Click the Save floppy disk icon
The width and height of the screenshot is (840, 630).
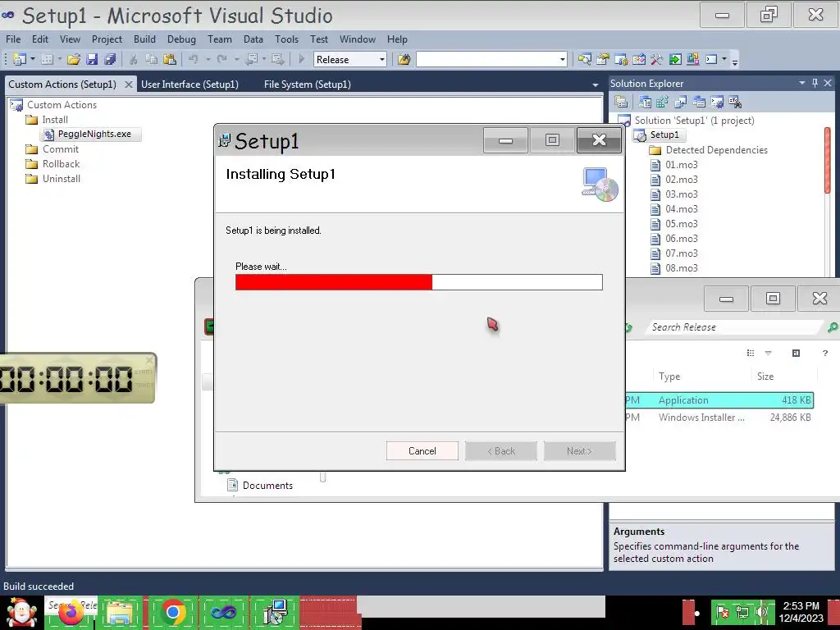point(92,59)
